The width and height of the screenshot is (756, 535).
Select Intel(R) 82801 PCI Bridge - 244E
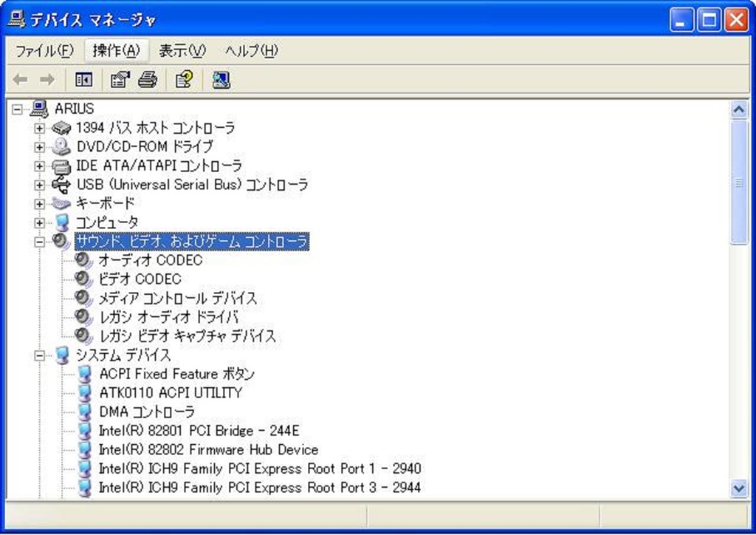199,430
